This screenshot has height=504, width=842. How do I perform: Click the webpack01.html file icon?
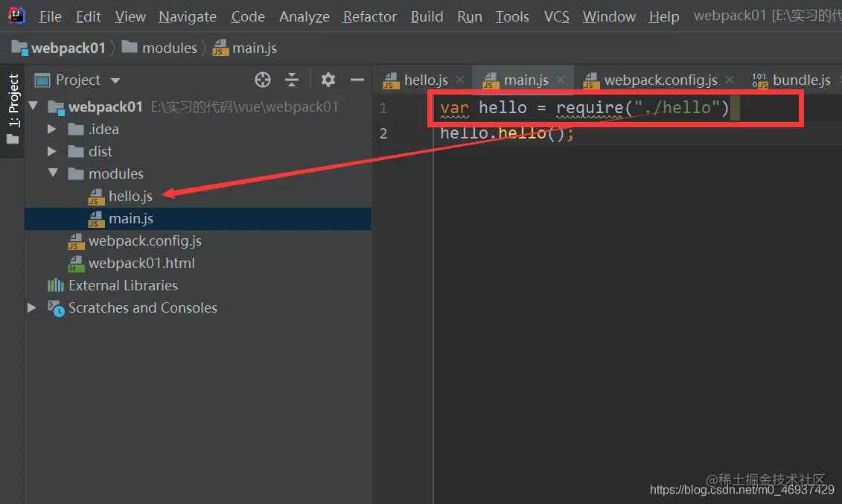coord(76,264)
